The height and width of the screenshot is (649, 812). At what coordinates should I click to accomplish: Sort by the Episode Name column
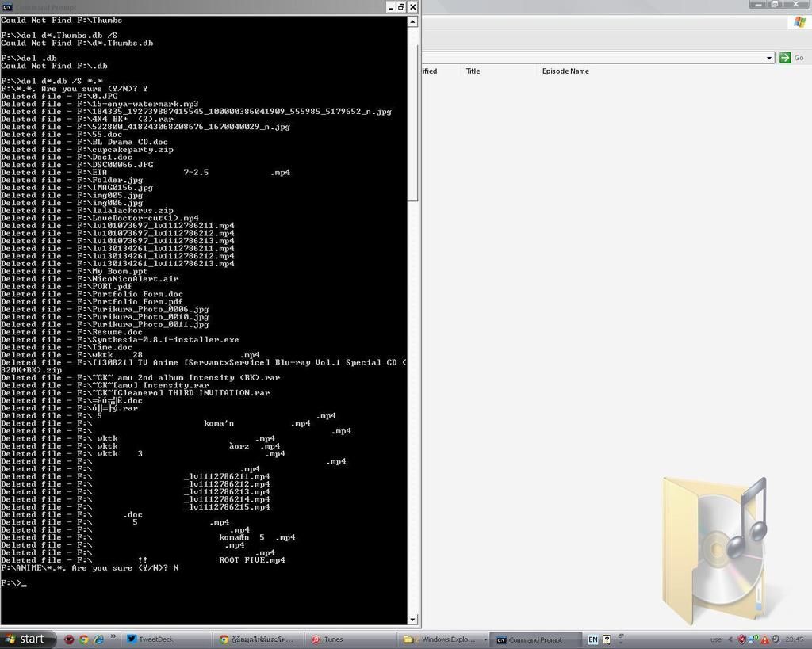tap(565, 71)
